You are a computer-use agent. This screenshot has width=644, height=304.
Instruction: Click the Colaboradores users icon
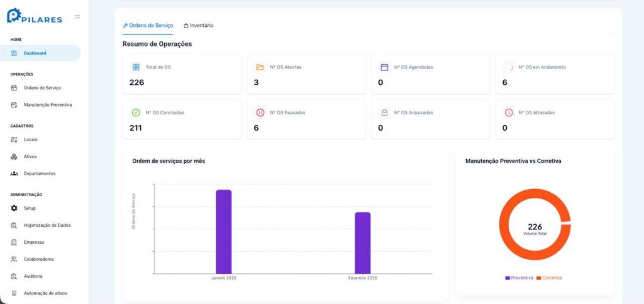coord(14,259)
